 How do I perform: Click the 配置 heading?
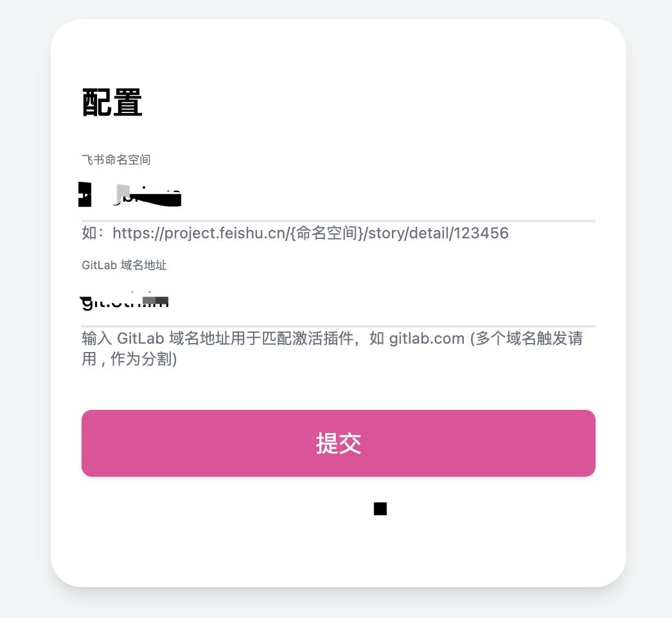coord(112,102)
